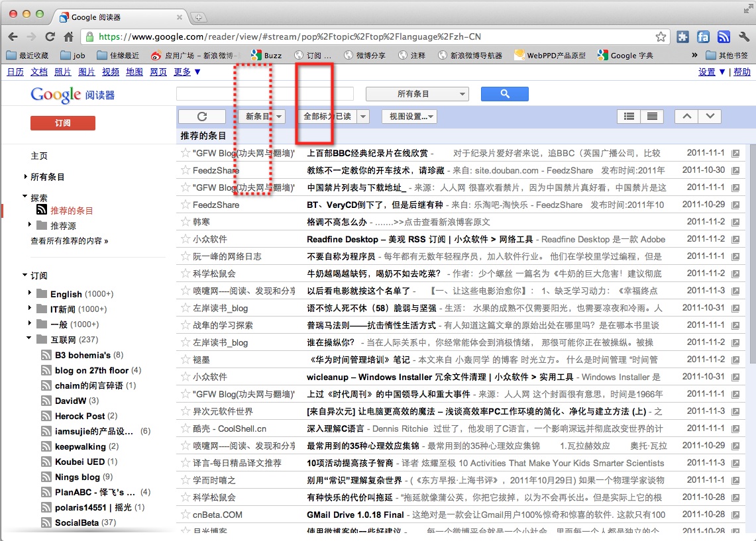Click feed icon next to Herock Post

coord(46,417)
